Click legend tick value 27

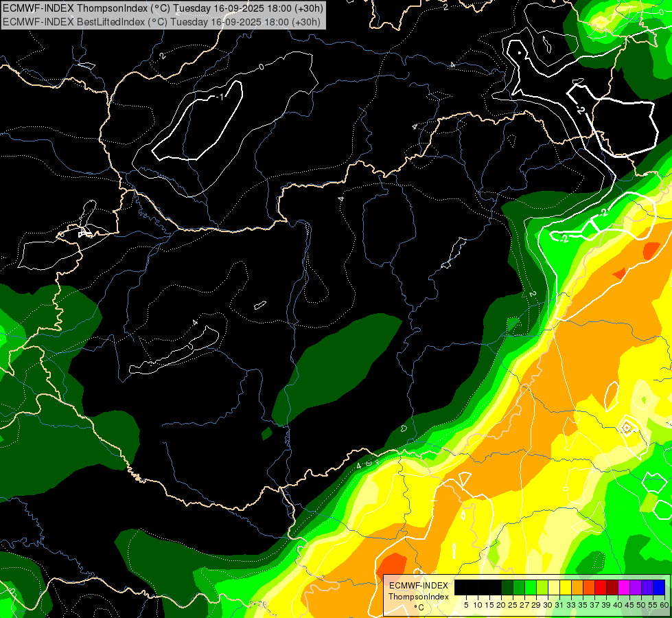click(524, 605)
